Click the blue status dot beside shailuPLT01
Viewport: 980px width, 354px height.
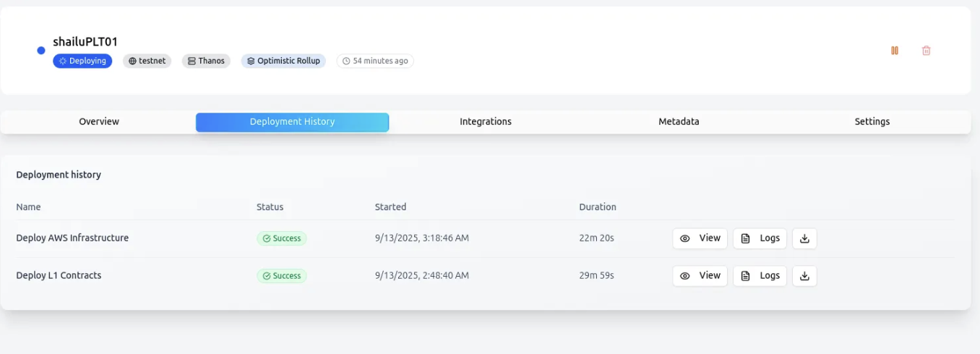41,51
